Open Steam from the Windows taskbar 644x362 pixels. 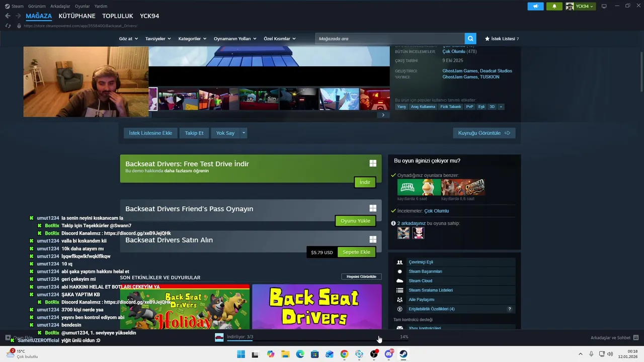[404, 354]
